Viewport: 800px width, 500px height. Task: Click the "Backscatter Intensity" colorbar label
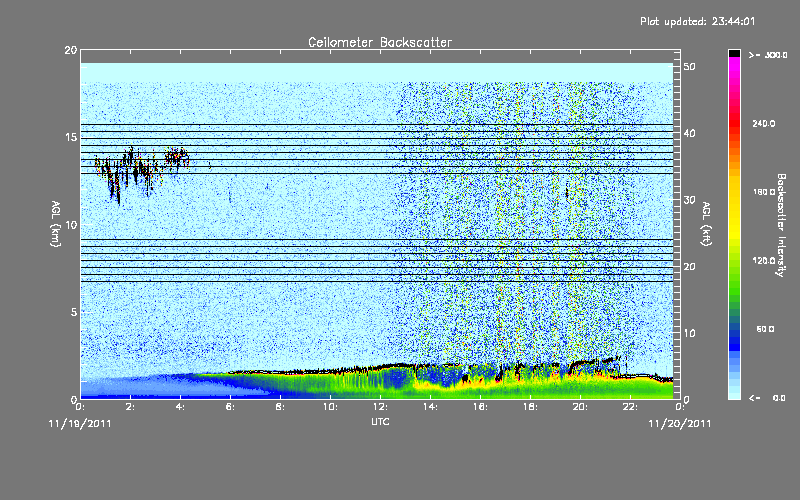pos(781,225)
